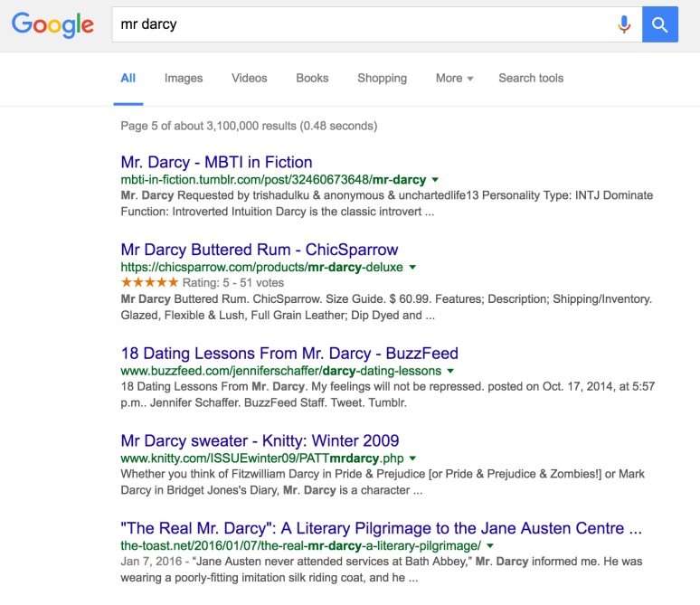Expand the More dropdown menu
This screenshot has height=605, width=700.
tap(455, 78)
